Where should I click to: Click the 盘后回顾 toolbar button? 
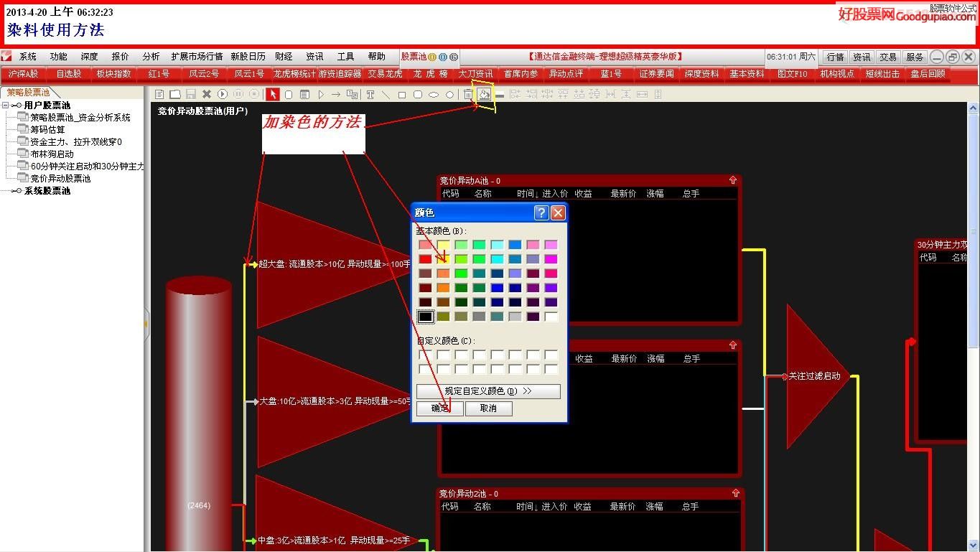tap(928, 74)
